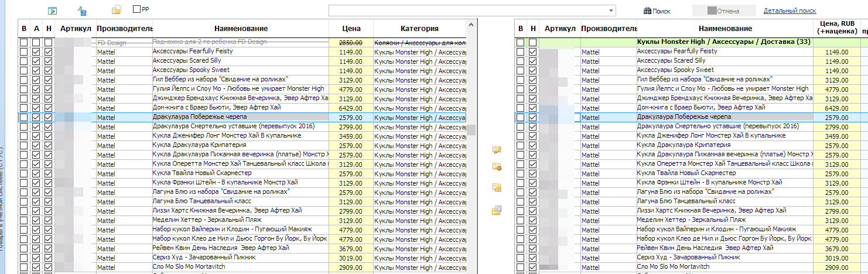Click the folder with warning triangle icon
The height and width of the screenshot is (274, 868).
497,187
